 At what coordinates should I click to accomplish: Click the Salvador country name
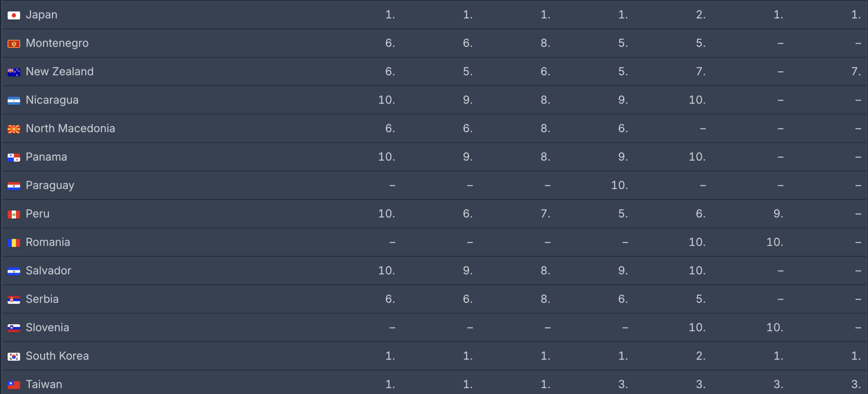tap(48, 271)
